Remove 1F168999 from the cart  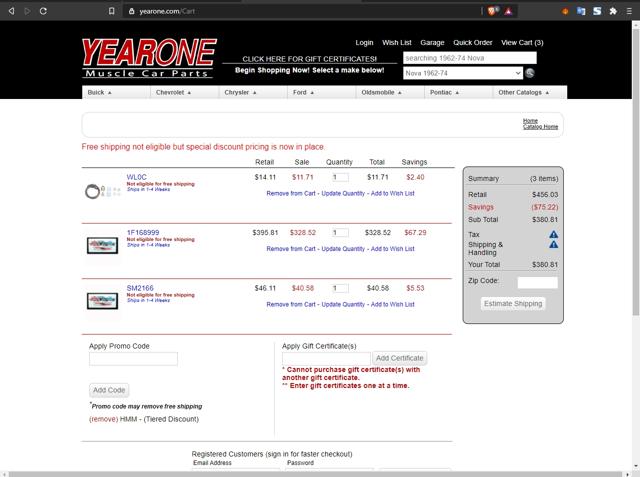tap(291, 249)
